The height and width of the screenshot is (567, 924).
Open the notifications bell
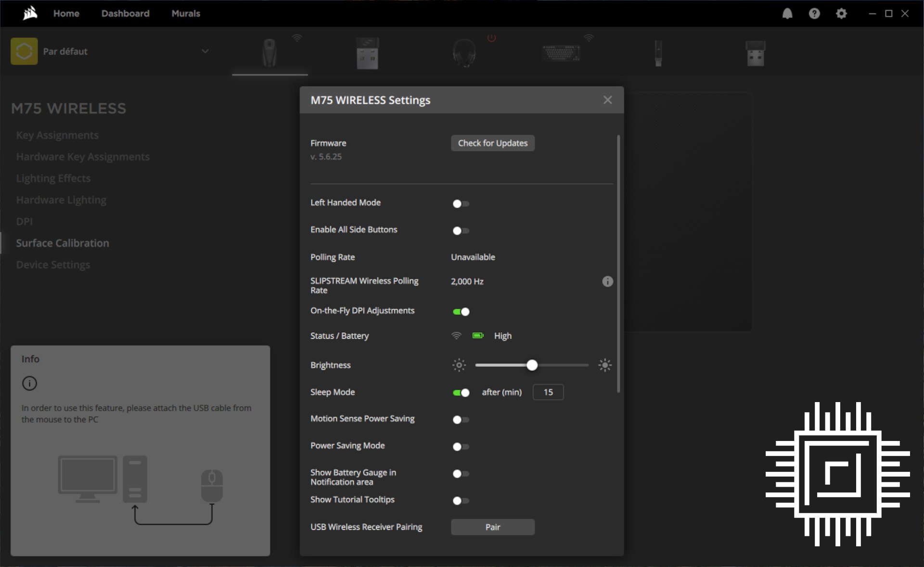pyautogui.click(x=787, y=13)
